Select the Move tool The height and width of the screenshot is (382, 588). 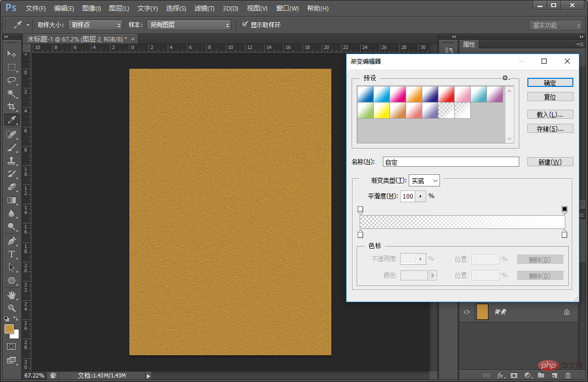(x=12, y=54)
